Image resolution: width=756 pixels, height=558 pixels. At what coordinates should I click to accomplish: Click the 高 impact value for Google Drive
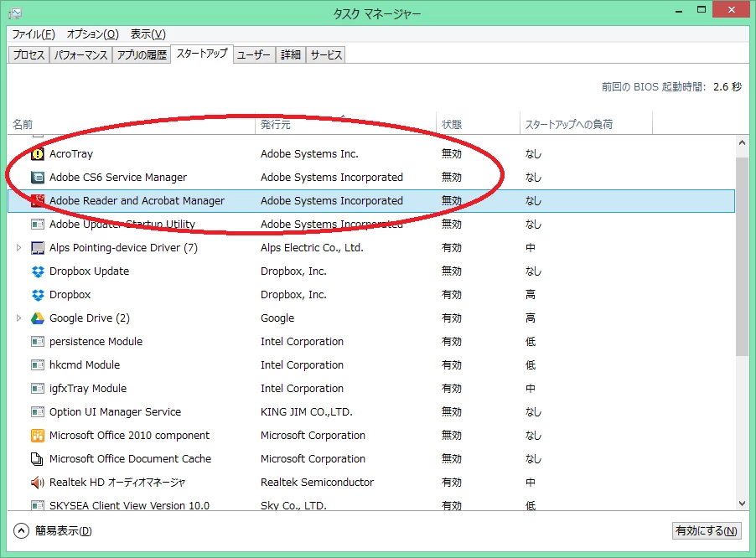coord(531,318)
